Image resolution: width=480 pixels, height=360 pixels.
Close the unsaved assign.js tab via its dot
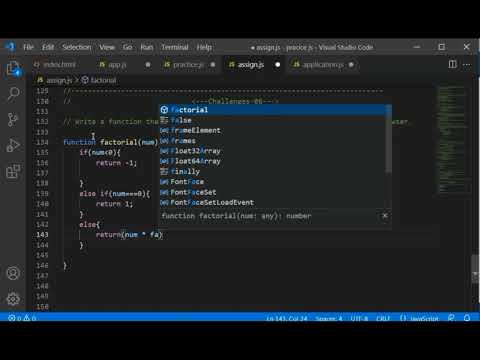point(277,65)
